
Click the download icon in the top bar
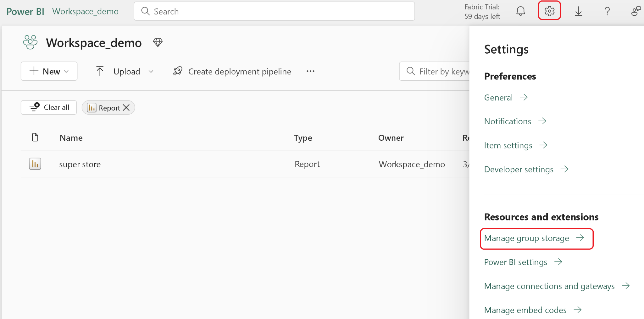[579, 11]
